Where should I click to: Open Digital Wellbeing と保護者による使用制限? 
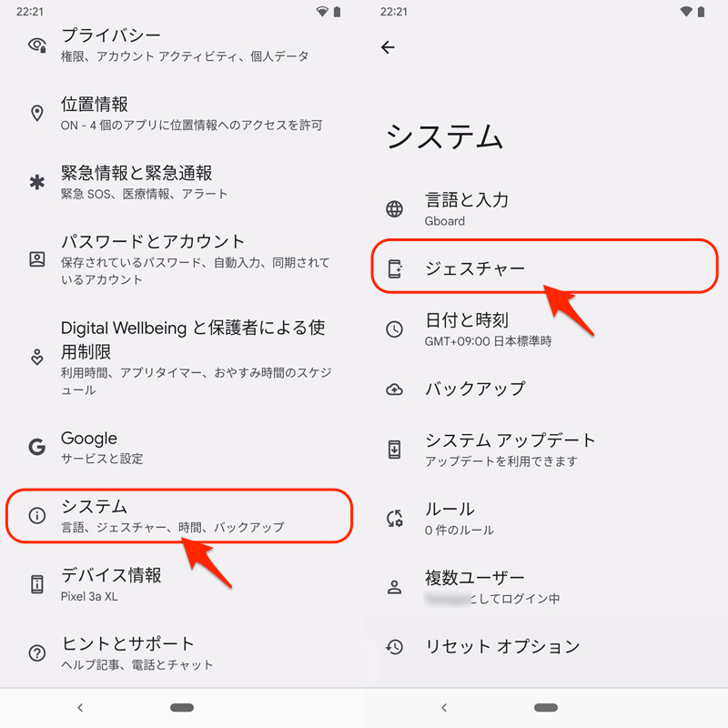(182, 358)
